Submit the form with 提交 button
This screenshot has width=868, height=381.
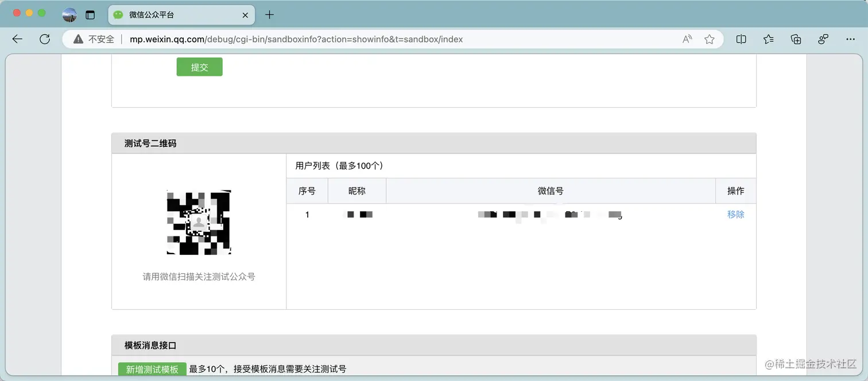(199, 67)
